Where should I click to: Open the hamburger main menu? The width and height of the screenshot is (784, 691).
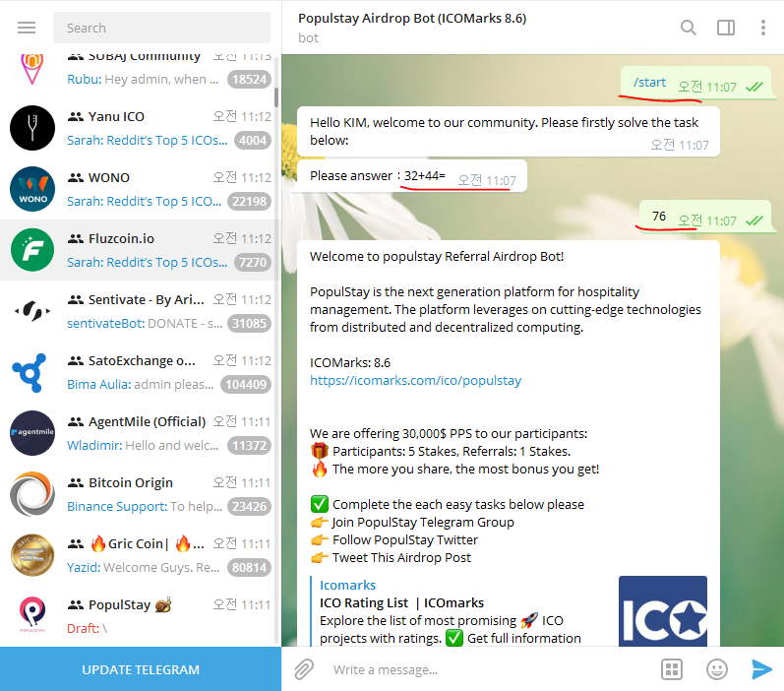pyautogui.click(x=27, y=28)
